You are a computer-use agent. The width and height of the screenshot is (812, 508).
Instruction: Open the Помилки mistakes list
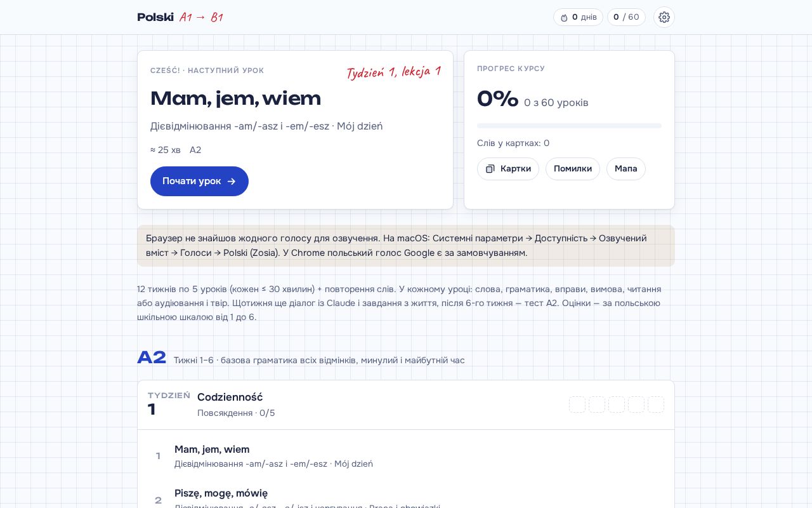(573, 169)
